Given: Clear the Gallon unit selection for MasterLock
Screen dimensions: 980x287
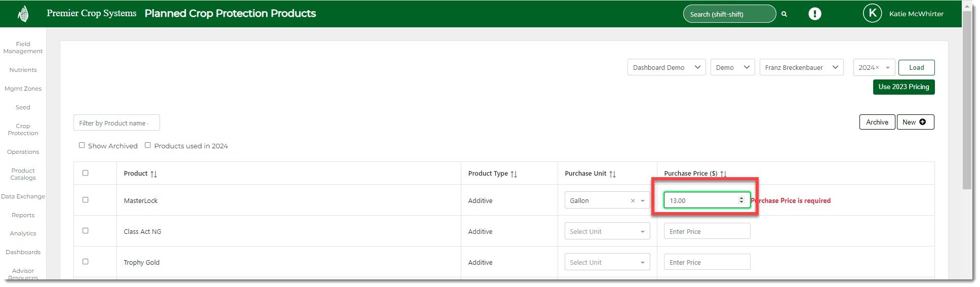Looking at the screenshot, I should point(633,201).
